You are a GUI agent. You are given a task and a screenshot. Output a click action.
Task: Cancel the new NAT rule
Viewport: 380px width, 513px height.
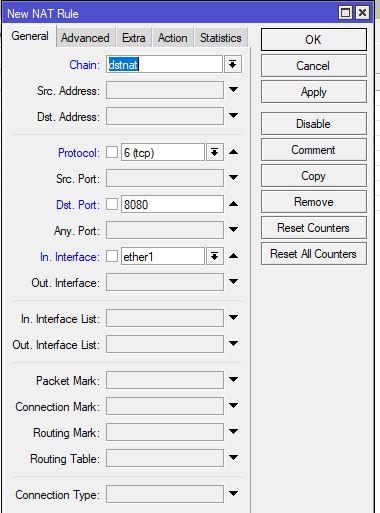(314, 66)
